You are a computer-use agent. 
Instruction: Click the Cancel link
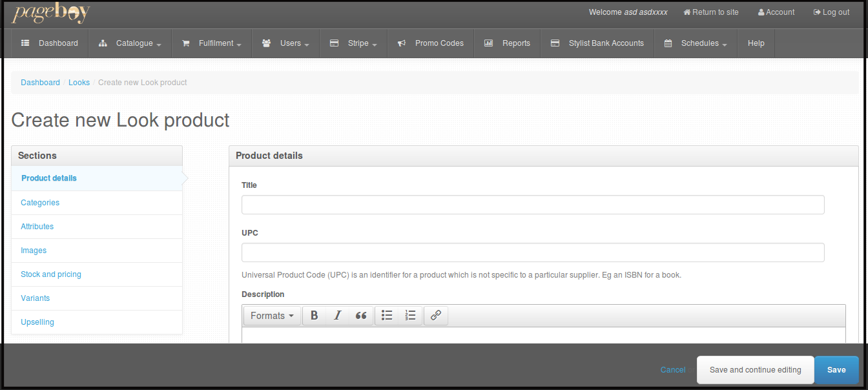(x=673, y=370)
